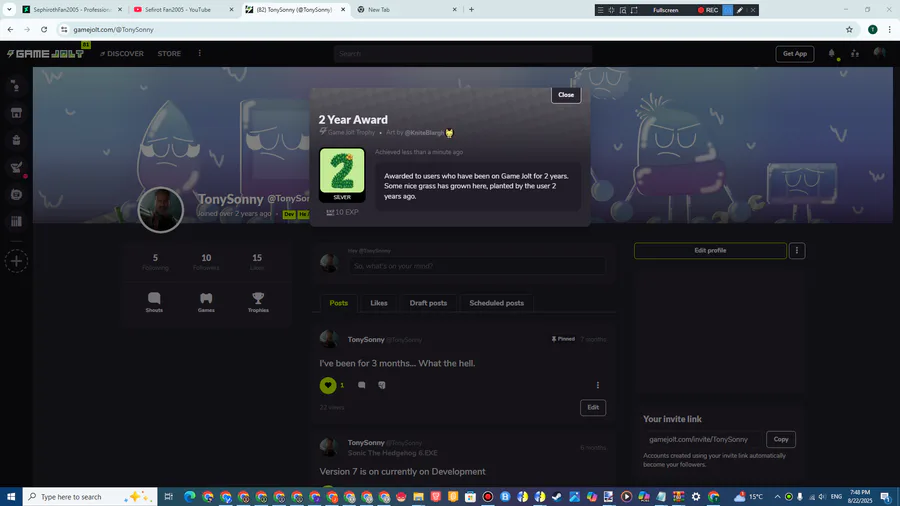Open the Store page
The image size is (900, 506).
(169, 54)
